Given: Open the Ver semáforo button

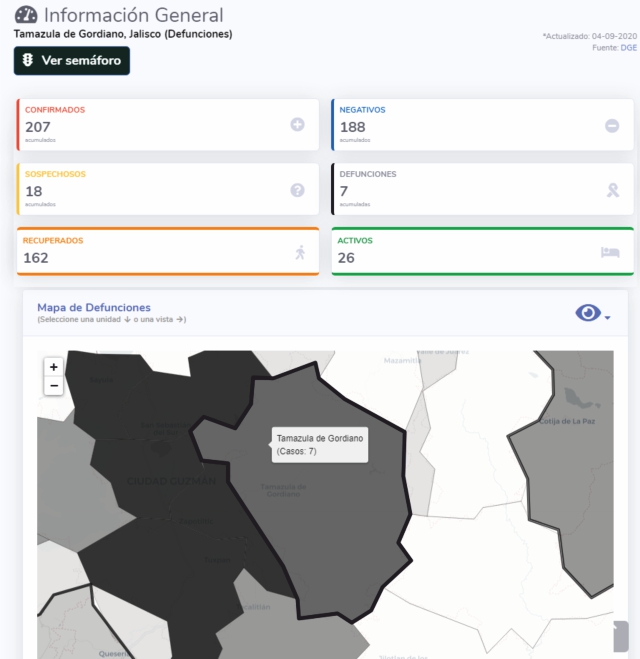Looking at the screenshot, I should click(x=72, y=61).
